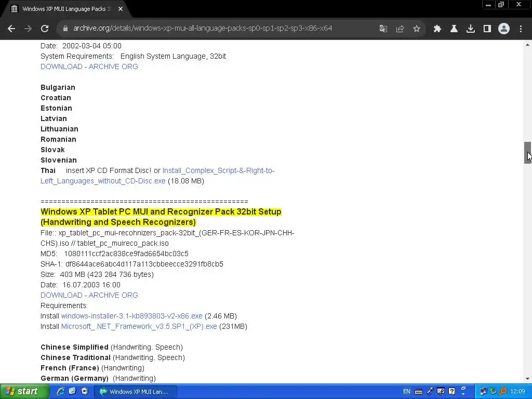The height and width of the screenshot is (399, 532).
Task: Click the orange magnifier tray icon
Action: coord(503,392)
